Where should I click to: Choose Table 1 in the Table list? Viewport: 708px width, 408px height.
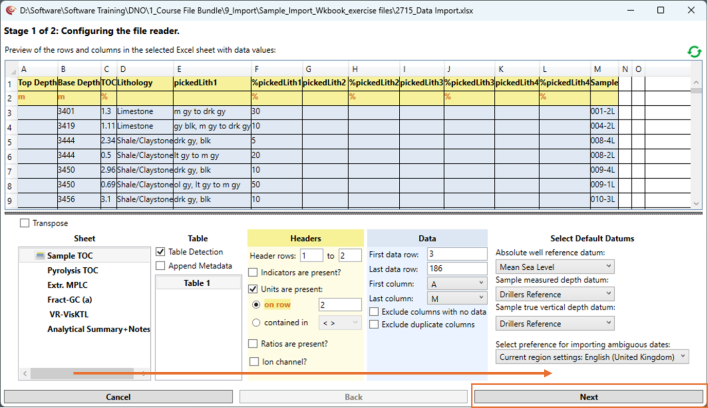click(197, 283)
